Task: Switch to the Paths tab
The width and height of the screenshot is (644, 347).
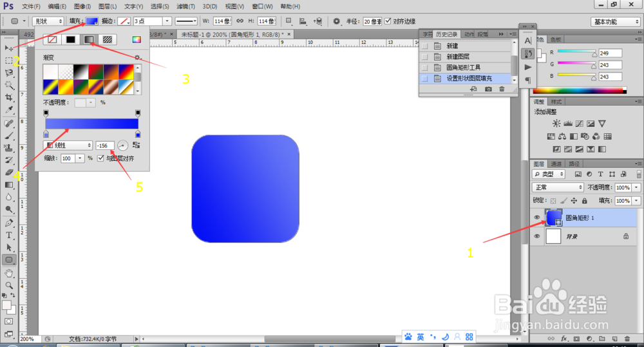Action: [574, 164]
